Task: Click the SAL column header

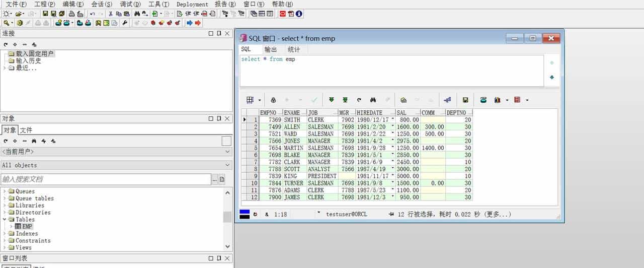Action: 408,113
